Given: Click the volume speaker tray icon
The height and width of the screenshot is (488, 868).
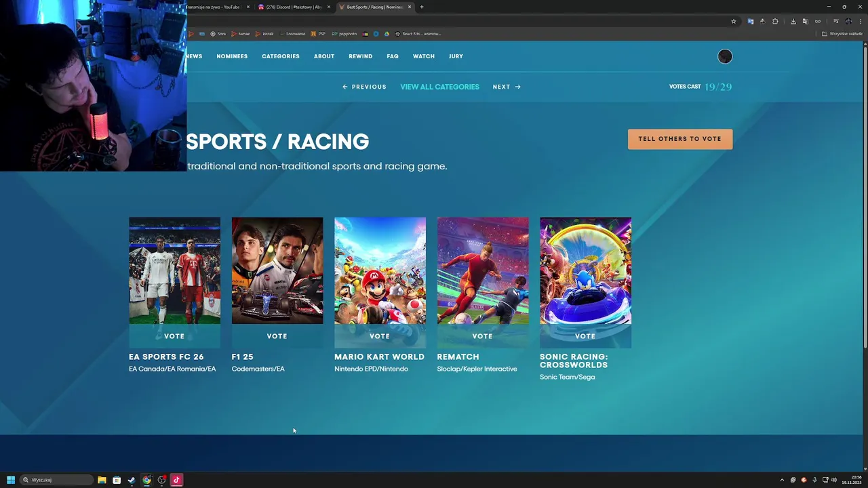Looking at the screenshot, I should (833, 480).
